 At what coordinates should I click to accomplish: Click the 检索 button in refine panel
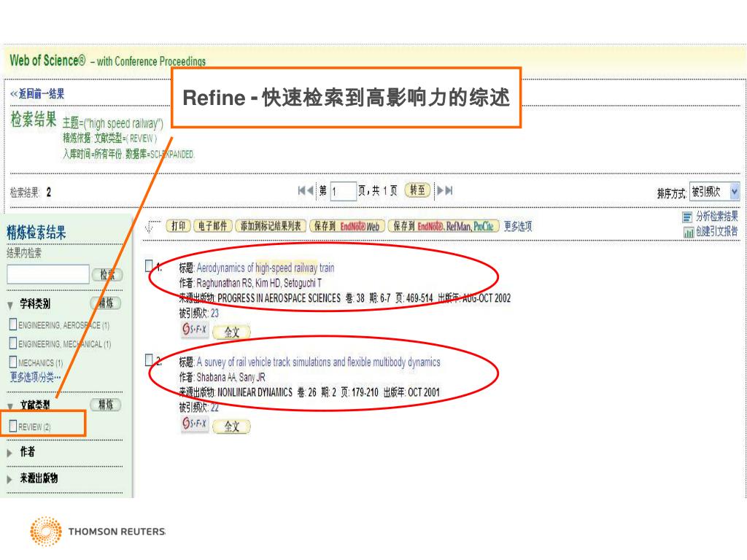pyautogui.click(x=107, y=275)
